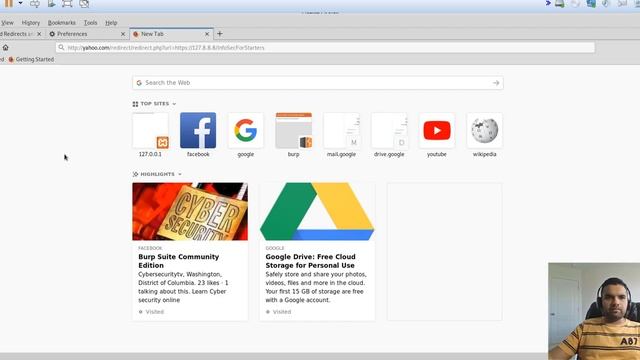Click the VM network adapter icon

tap(591, 4)
